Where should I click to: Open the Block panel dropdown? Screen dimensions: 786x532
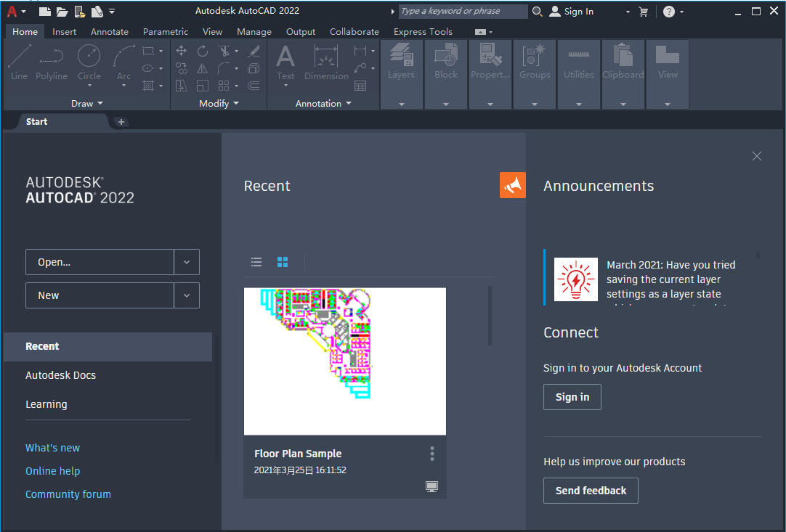445,104
